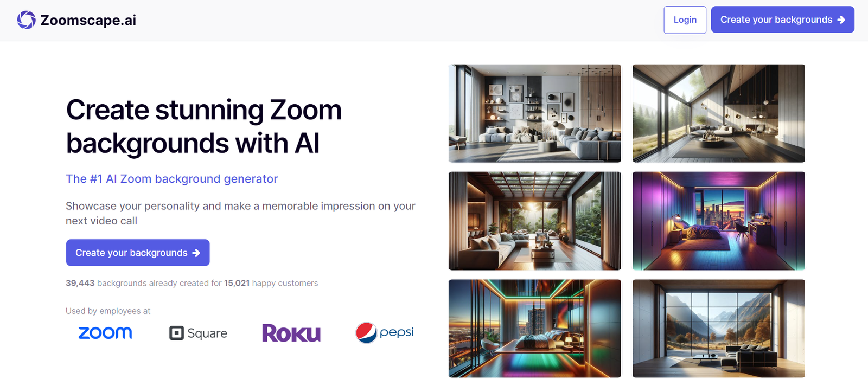Click the 'Create stunning Zoom backgrounds' headline
The image size is (868, 392).
tap(203, 126)
